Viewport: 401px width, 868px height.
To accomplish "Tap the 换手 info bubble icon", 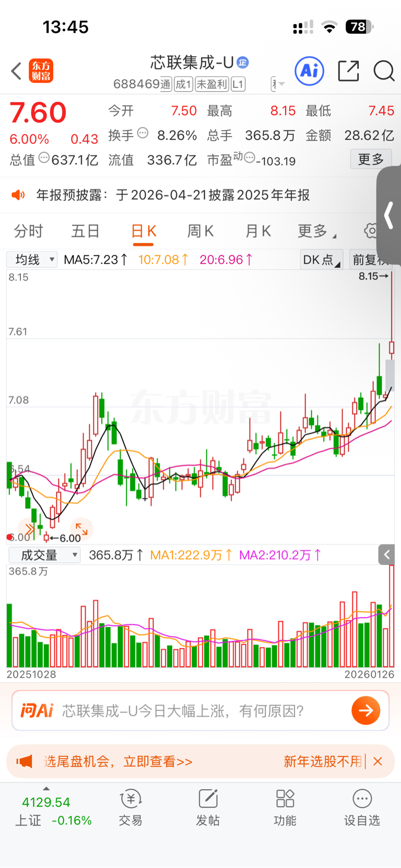I will pyautogui.click(x=143, y=133).
